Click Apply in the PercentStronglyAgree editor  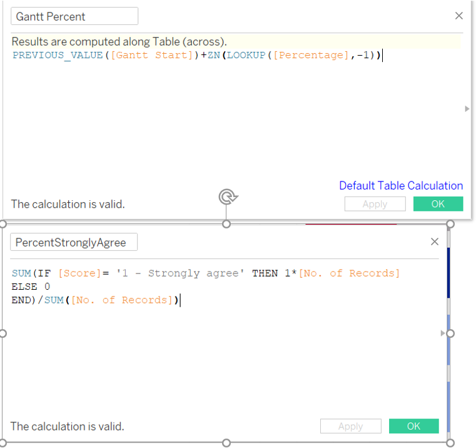click(x=350, y=426)
